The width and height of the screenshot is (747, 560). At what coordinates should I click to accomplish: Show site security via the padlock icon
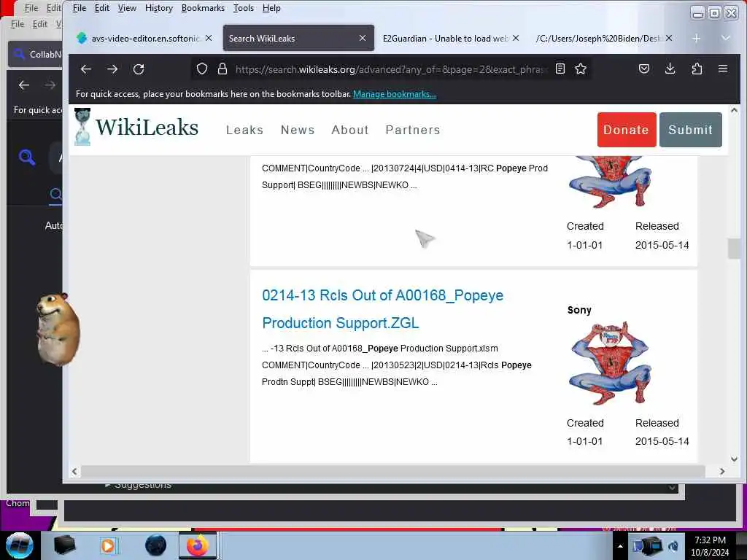[222, 69]
